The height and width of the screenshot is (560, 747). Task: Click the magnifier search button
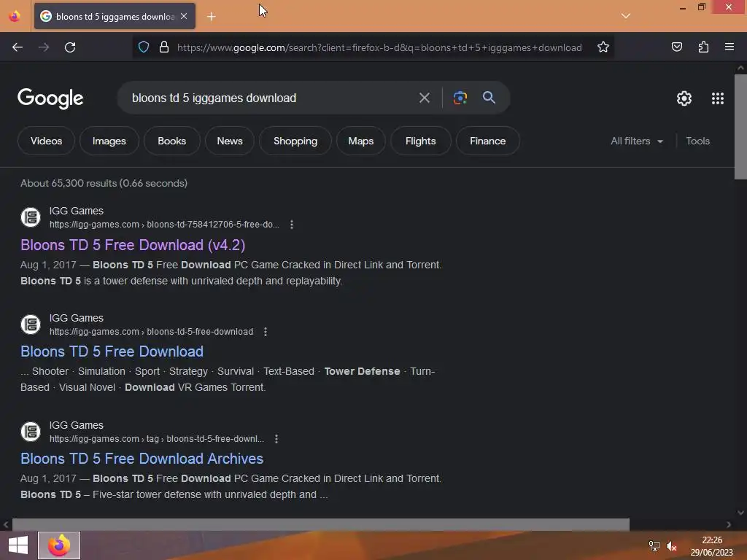(x=489, y=98)
